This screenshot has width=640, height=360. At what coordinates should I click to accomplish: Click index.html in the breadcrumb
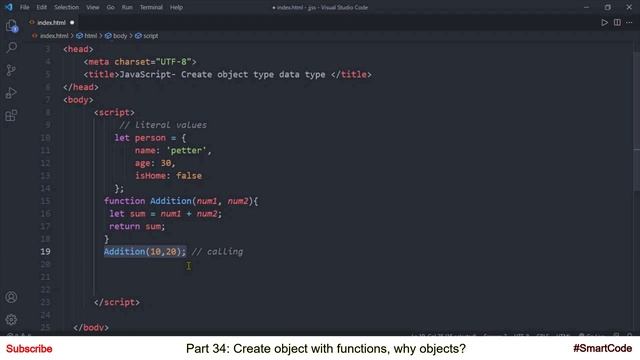(x=54, y=36)
